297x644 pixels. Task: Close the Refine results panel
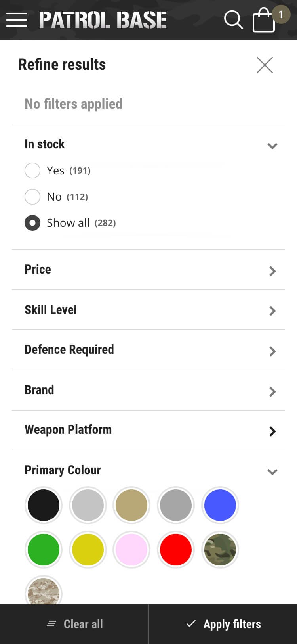pos(265,65)
